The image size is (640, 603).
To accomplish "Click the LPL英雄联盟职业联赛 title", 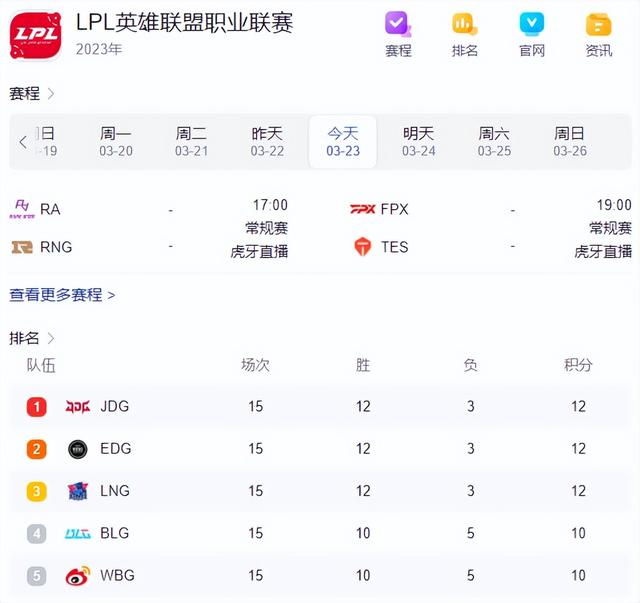I will click(184, 22).
